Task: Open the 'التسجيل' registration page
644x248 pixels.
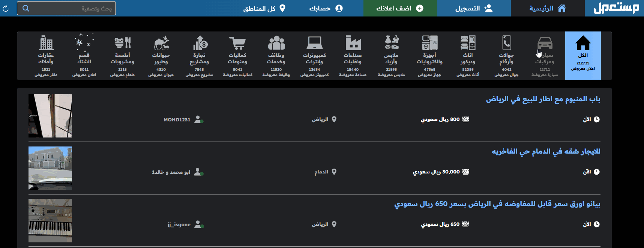Action: point(474,8)
